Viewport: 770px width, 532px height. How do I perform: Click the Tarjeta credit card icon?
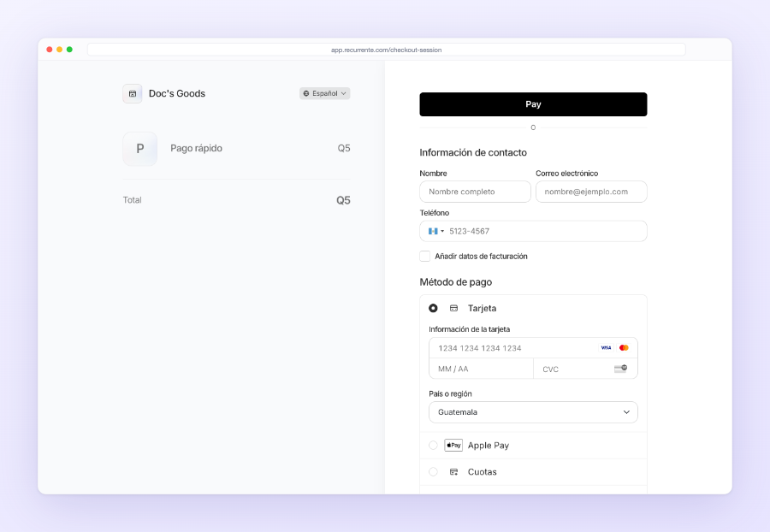coord(453,308)
